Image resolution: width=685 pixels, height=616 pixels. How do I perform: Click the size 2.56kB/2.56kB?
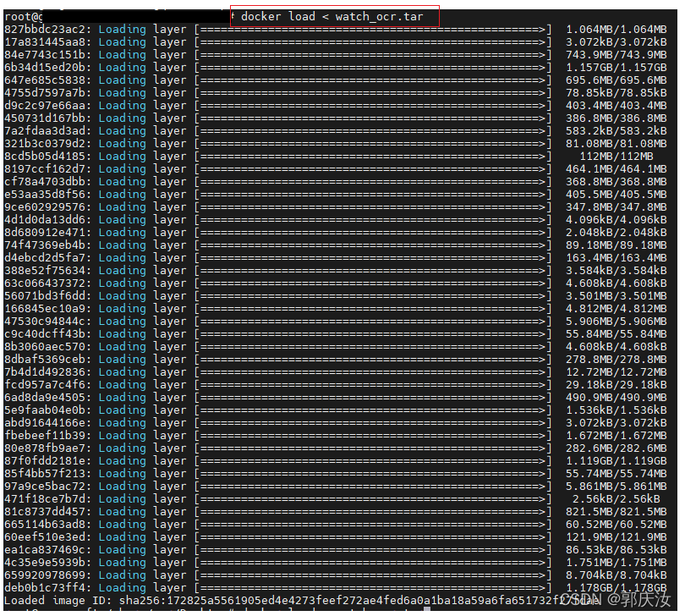[x=616, y=498]
